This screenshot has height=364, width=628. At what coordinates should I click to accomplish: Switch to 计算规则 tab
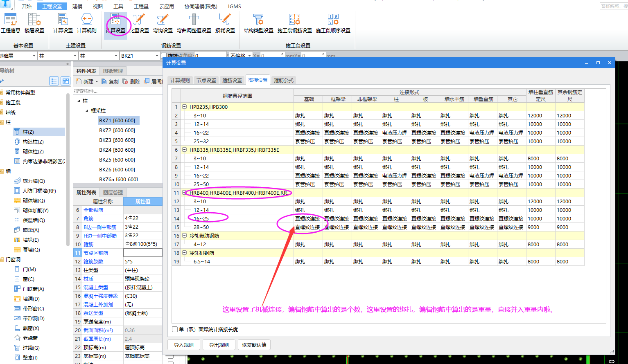point(180,80)
